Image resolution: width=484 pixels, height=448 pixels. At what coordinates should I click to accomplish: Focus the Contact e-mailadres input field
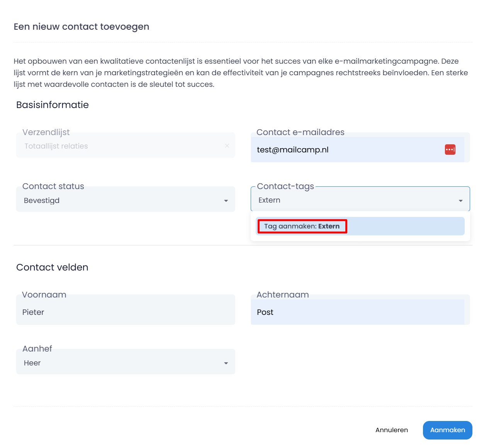tap(348, 150)
